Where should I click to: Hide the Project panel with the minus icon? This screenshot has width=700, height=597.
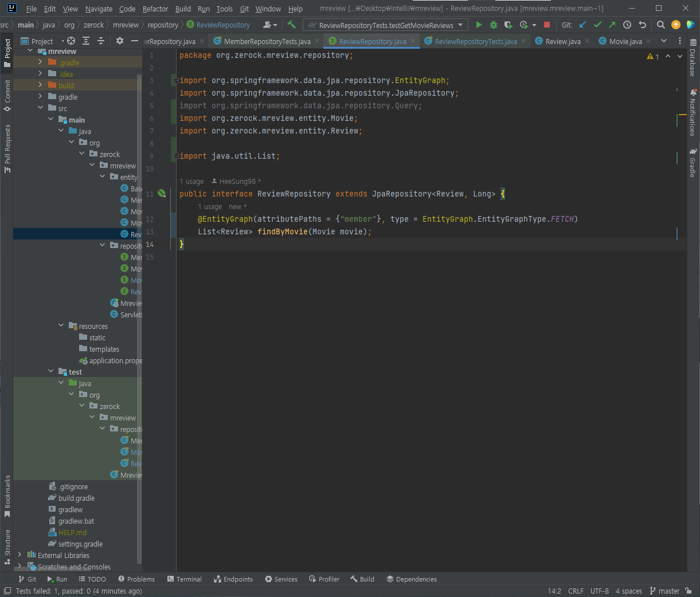coord(135,41)
